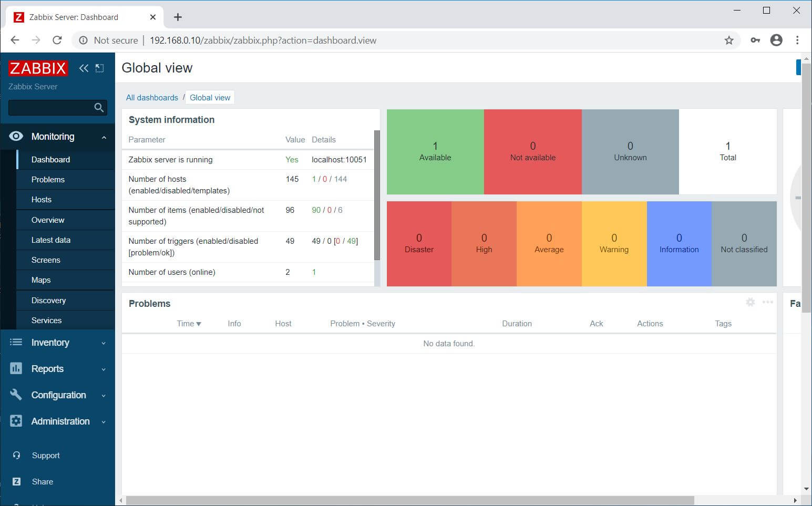Click the Configuration wrench icon
This screenshot has width=812, height=506.
16,395
